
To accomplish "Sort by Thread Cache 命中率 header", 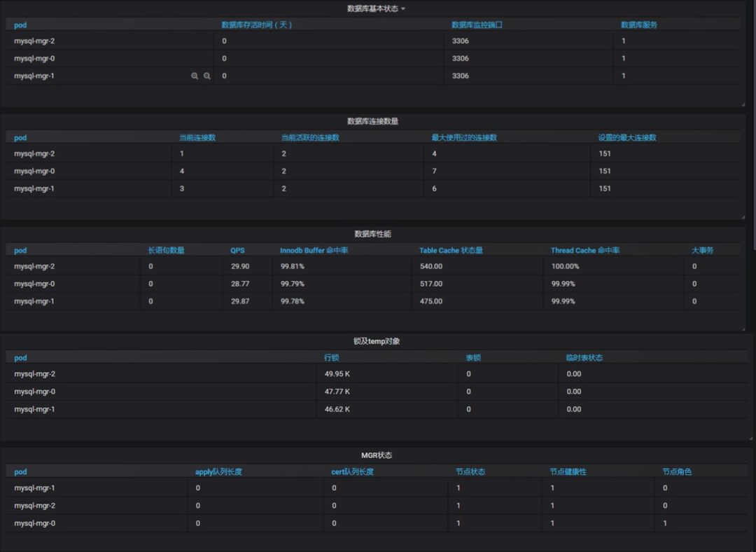I will (584, 250).
